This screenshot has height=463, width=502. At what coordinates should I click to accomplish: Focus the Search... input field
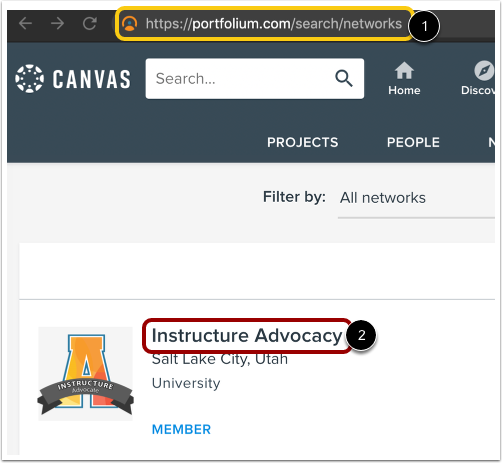click(x=255, y=79)
